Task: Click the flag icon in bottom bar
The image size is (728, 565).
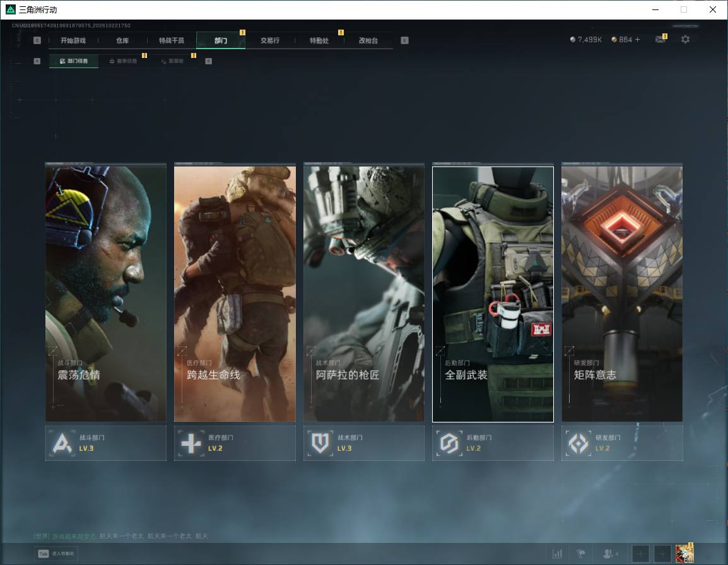Action: pyautogui.click(x=581, y=554)
